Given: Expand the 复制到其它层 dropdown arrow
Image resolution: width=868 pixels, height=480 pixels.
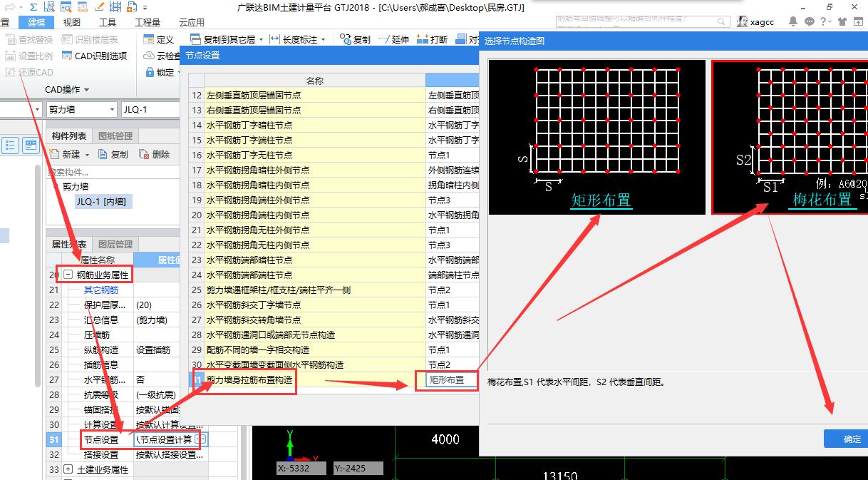Looking at the screenshot, I should tap(260, 39).
